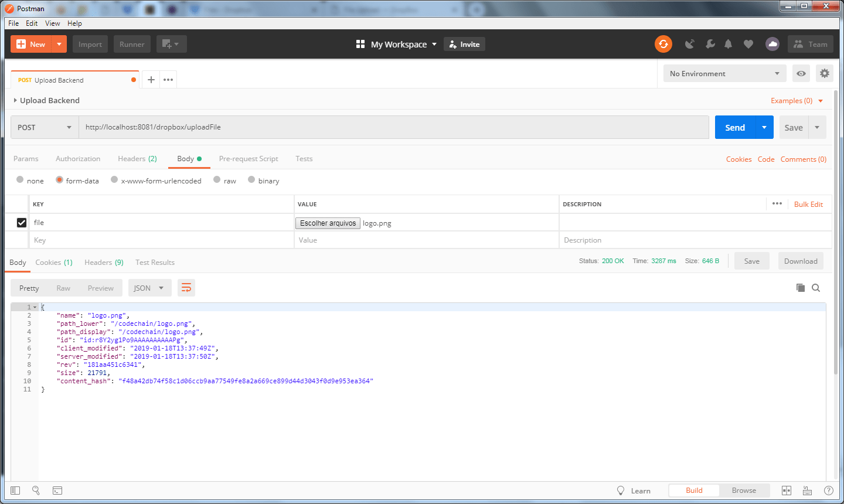Click the Invite button
Image resolution: width=844 pixels, height=504 pixels.
coord(464,44)
